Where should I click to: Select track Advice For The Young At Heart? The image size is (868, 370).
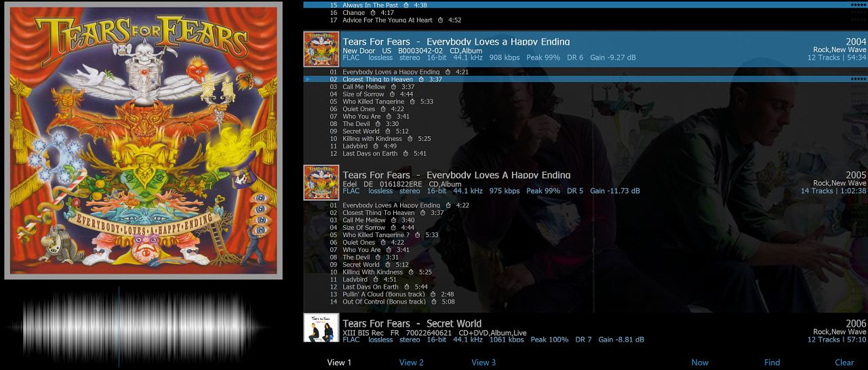tap(387, 20)
